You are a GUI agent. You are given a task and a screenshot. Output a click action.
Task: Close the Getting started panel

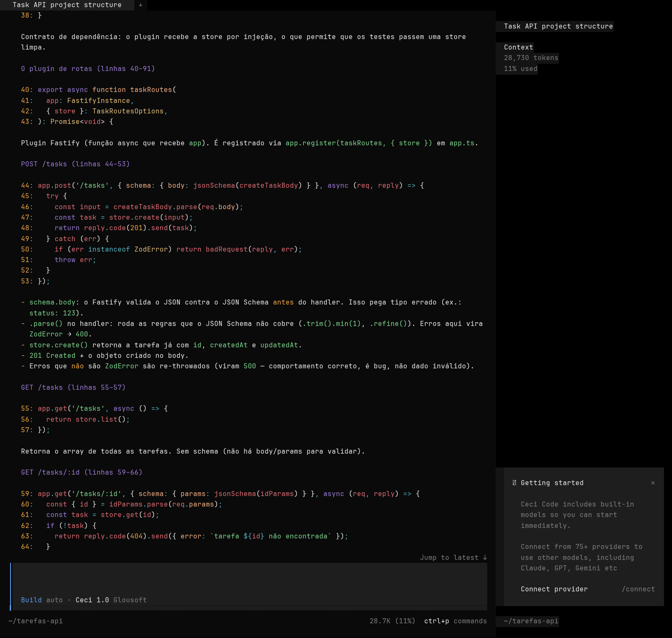tap(653, 483)
